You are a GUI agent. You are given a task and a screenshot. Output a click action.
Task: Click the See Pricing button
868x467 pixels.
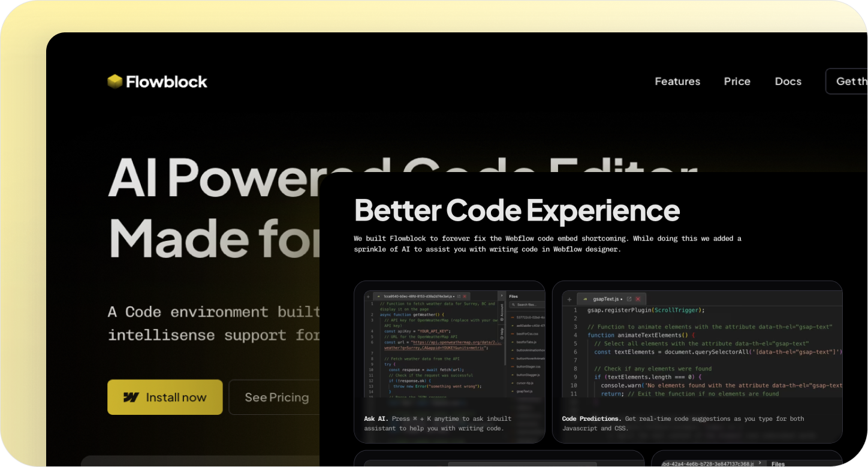[x=276, y=397]
